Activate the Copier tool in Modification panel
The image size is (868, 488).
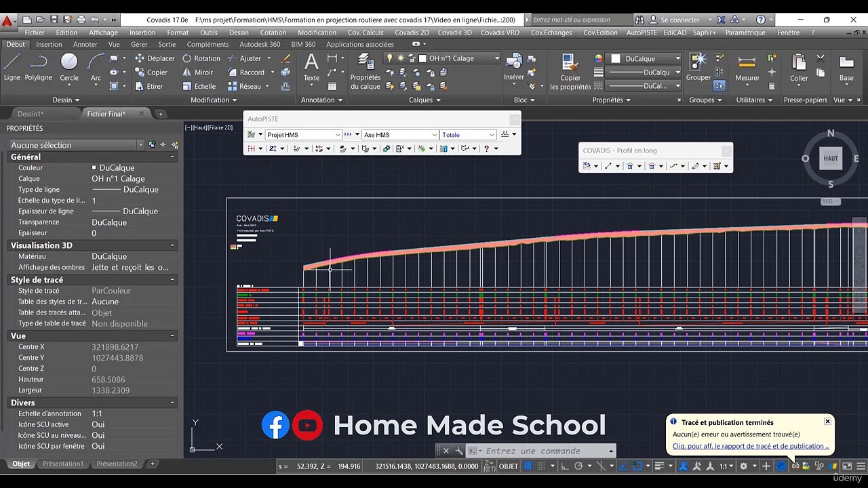click(x=151, y=73)
